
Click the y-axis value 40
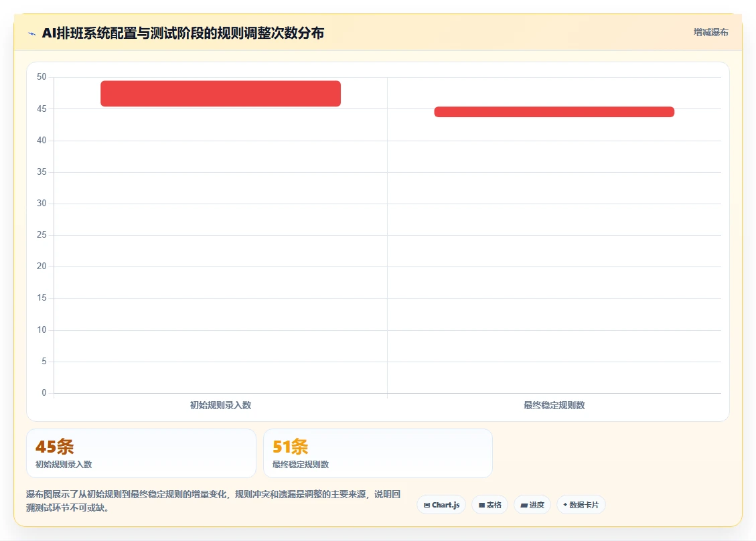tap(42, 141)
